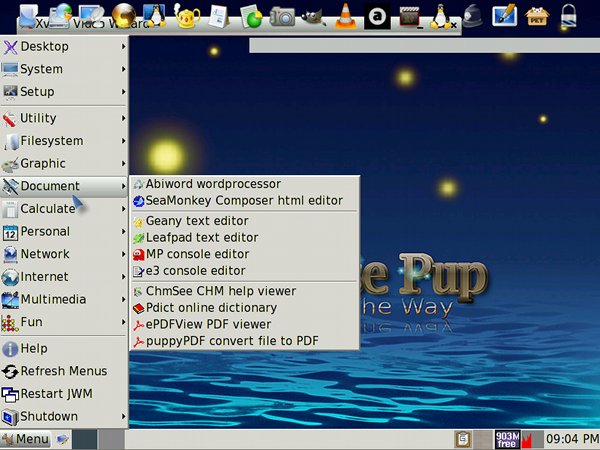600x450 pixels.
Task: Expand the Setup submenu arrow
Action: (123, 91)
